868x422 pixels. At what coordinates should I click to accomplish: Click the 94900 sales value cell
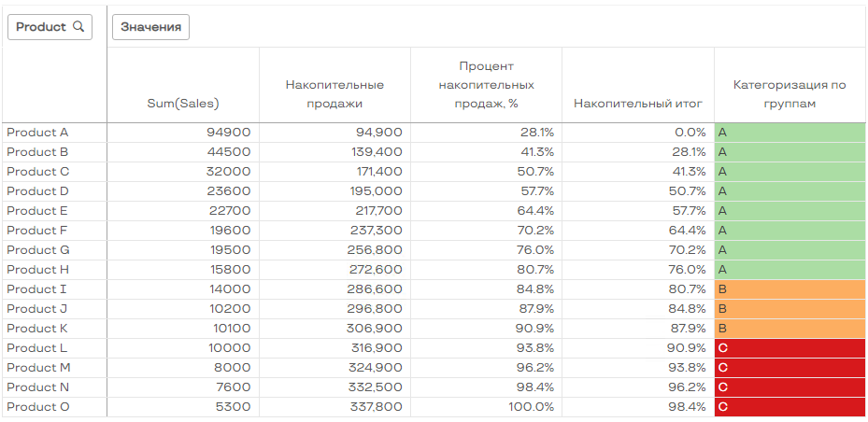[x=228, y=133]
